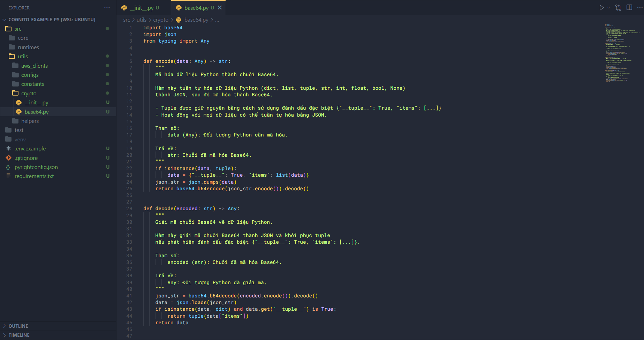644x340 pixels.
Task: Run the Python file with play icon
Action: [601, 8]
